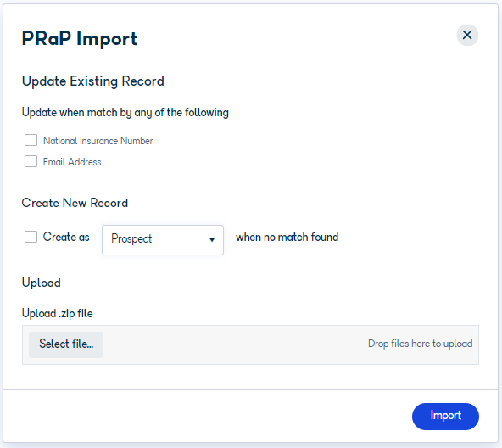
Task: Enable the Email Address match checkbox
Action: click(31, 161)
